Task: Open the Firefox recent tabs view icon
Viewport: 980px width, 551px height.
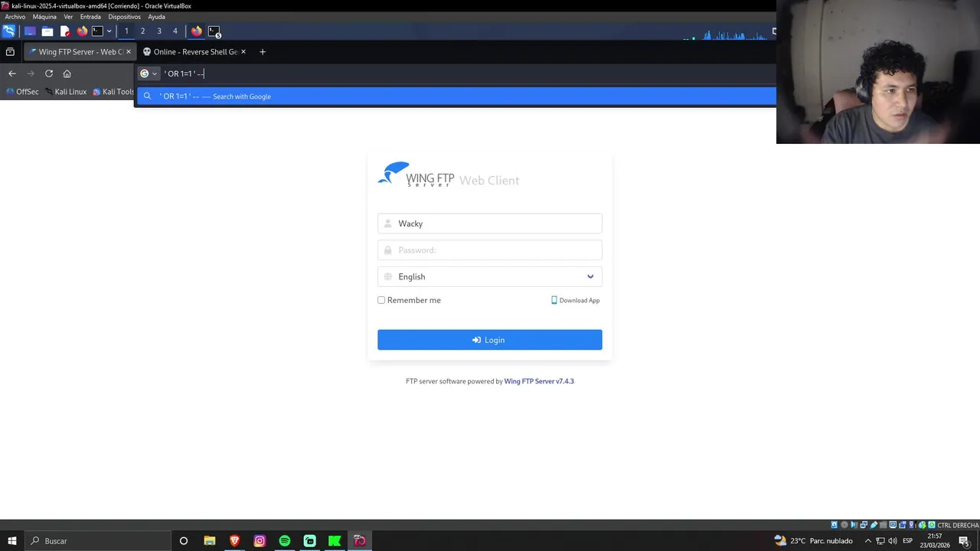Action: point(10,52)
